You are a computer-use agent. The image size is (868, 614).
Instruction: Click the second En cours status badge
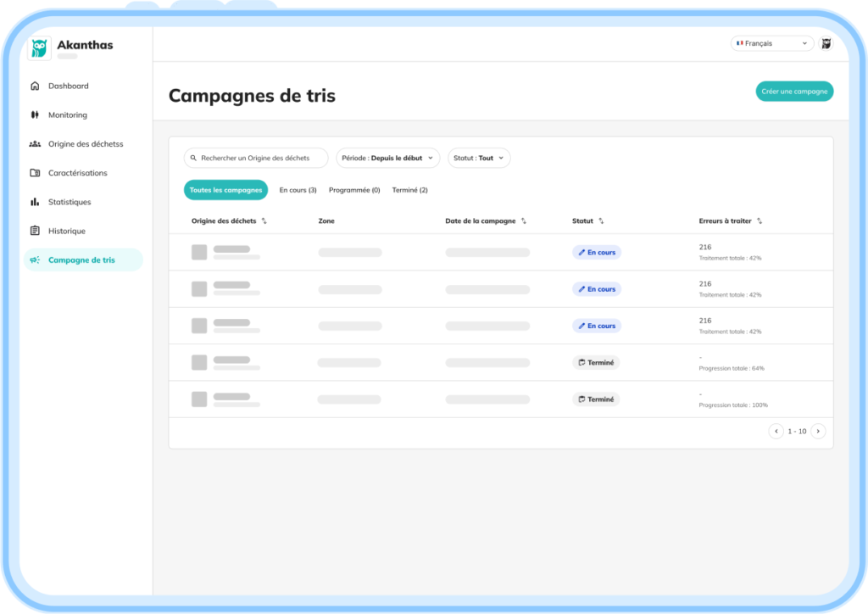pyautogui.click(x=597, y=289)
